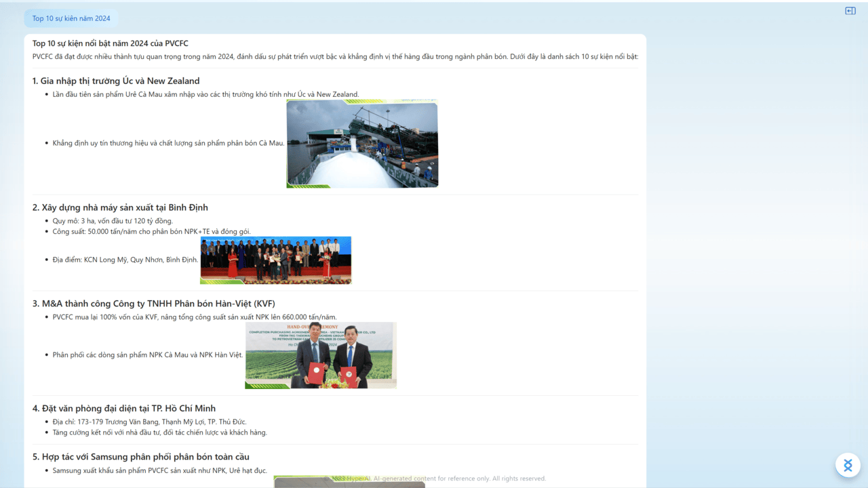Click the intro paragraph starting "PVCFC đã đạt được"
Viewport: 868px width, 488px height.
335,56
